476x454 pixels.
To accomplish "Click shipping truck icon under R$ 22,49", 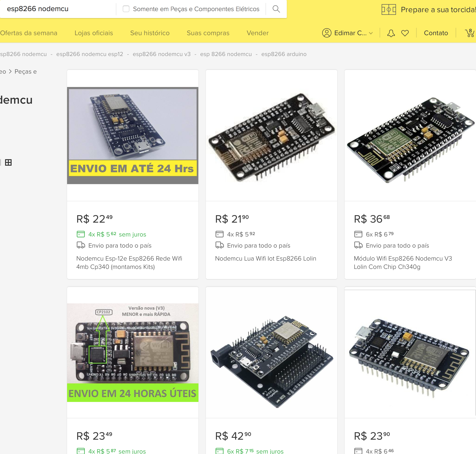I will click(81, 245).
